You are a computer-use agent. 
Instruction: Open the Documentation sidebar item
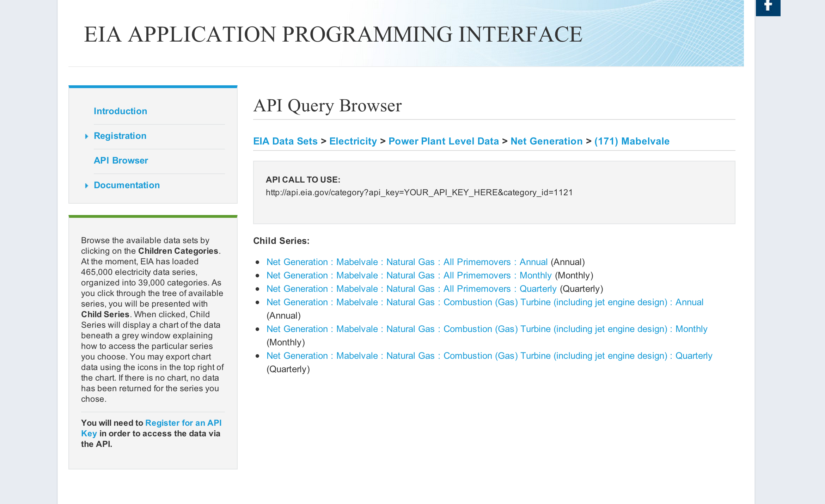coord(127,185)
